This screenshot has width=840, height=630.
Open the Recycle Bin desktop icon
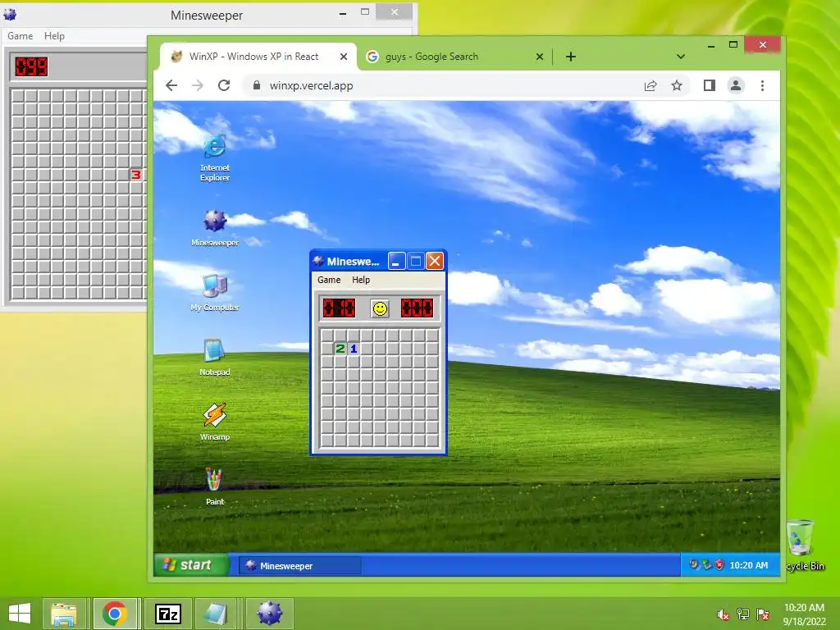[804, 545]
